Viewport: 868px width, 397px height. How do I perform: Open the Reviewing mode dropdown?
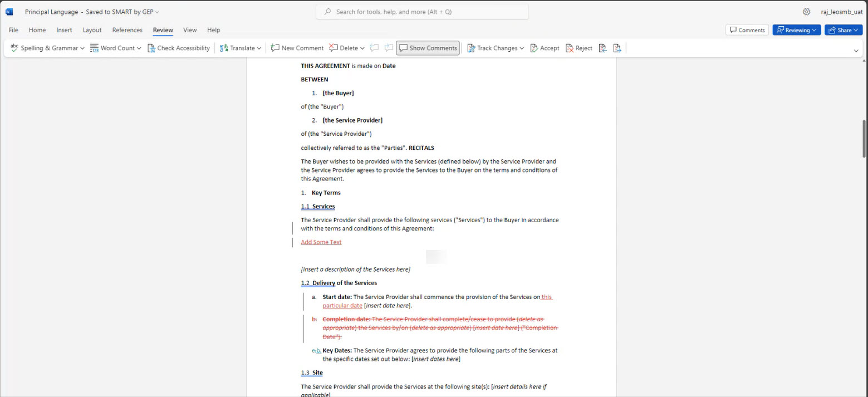point(796,30)
